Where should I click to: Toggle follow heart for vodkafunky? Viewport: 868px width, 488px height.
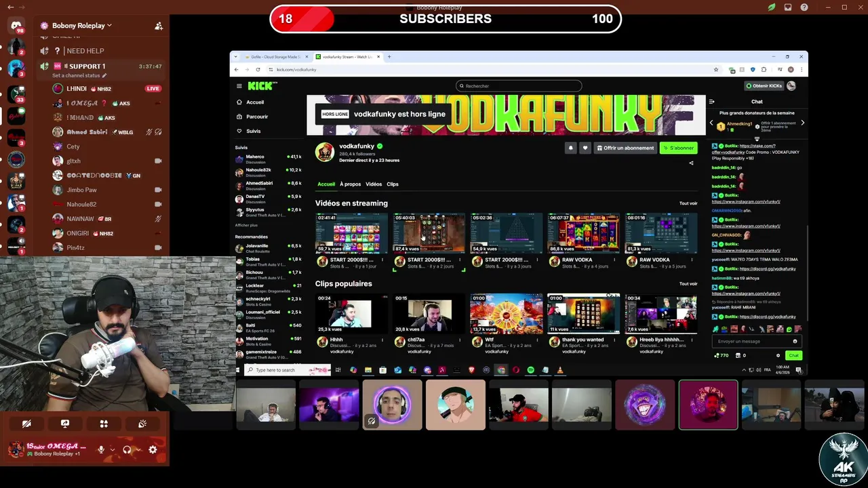[585, 148]
